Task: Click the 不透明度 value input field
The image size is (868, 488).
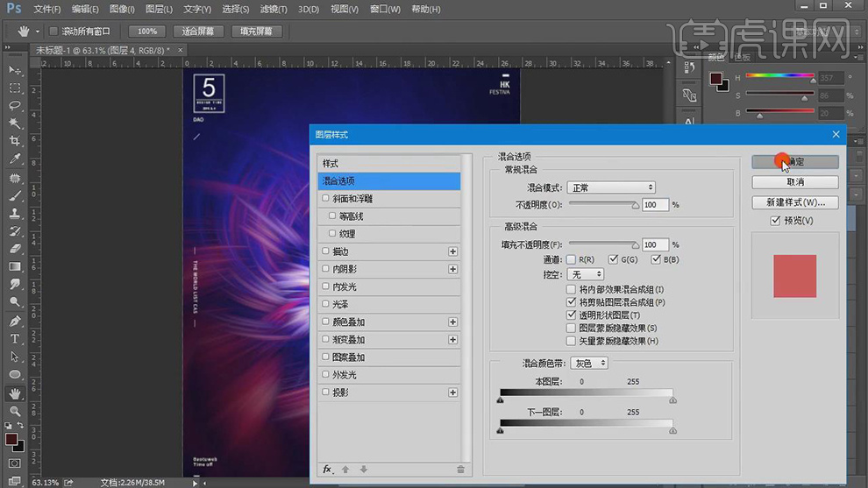Action: tap(654, 205)
